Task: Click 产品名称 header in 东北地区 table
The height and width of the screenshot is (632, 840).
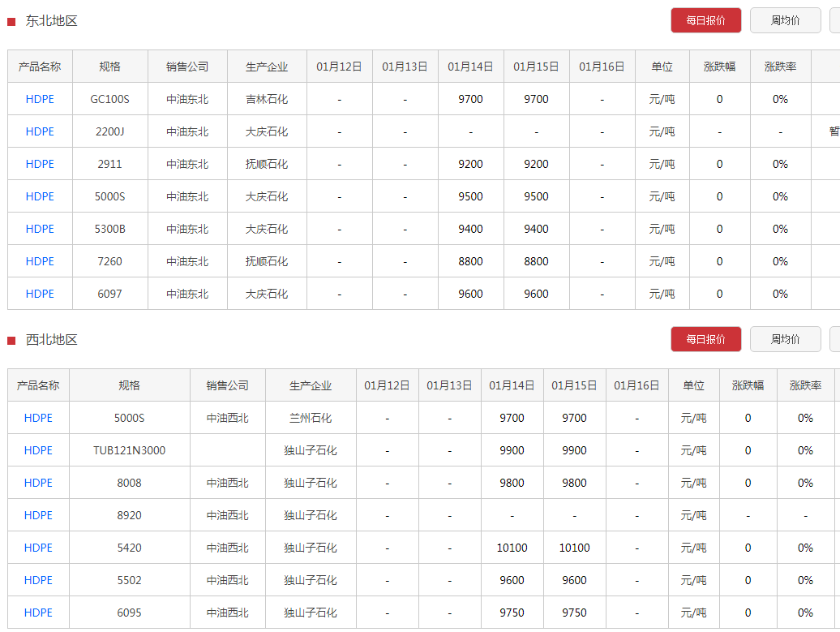Action: pyautogui.click(x=40, y=67)
